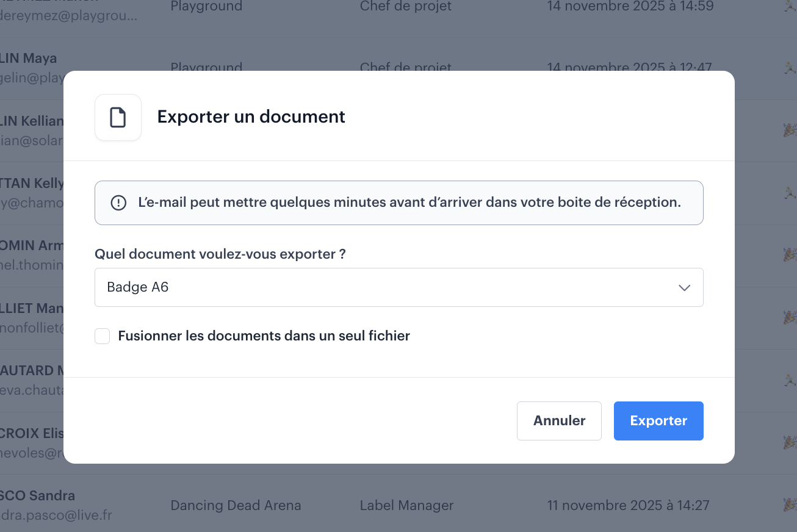Click the '14 novembre 2025 à 14:59' date
The width and height of the screenshot is (797, 532).
click(x=630, y=7)
